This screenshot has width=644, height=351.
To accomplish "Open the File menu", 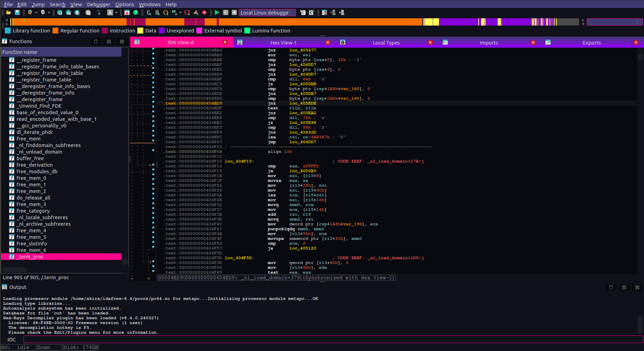I will (8, 4).
